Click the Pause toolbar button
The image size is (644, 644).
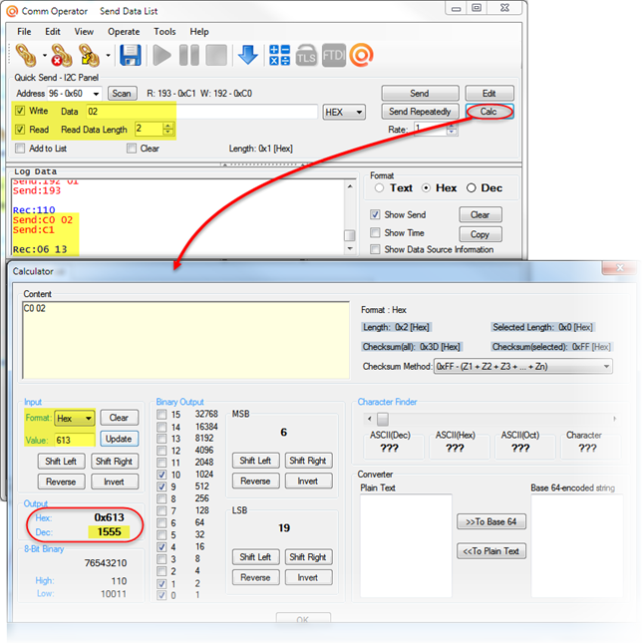click(x=189, y=55)
